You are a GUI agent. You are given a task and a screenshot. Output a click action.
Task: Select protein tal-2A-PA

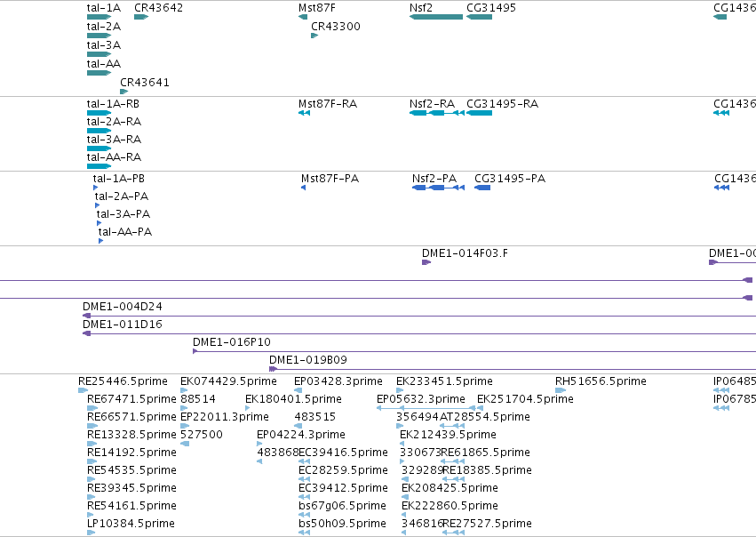coord(97,205)
